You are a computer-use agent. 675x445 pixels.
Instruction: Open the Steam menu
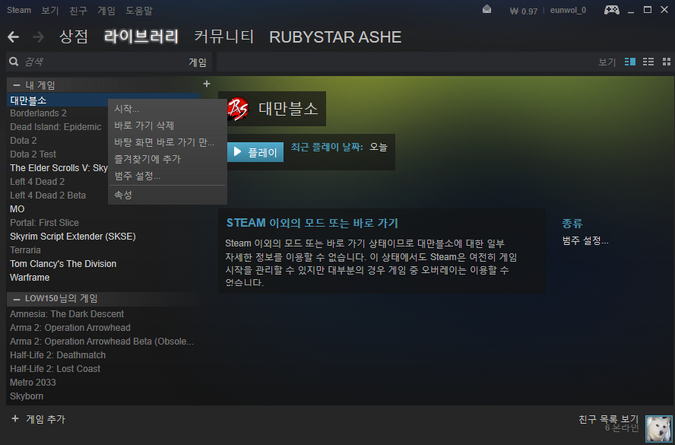pyautogui.click(x=19, y=10)
